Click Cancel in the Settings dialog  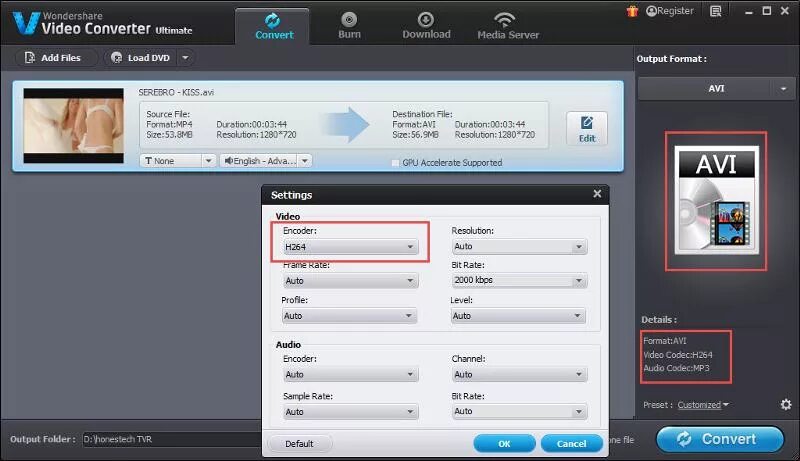tap(571, 444)
